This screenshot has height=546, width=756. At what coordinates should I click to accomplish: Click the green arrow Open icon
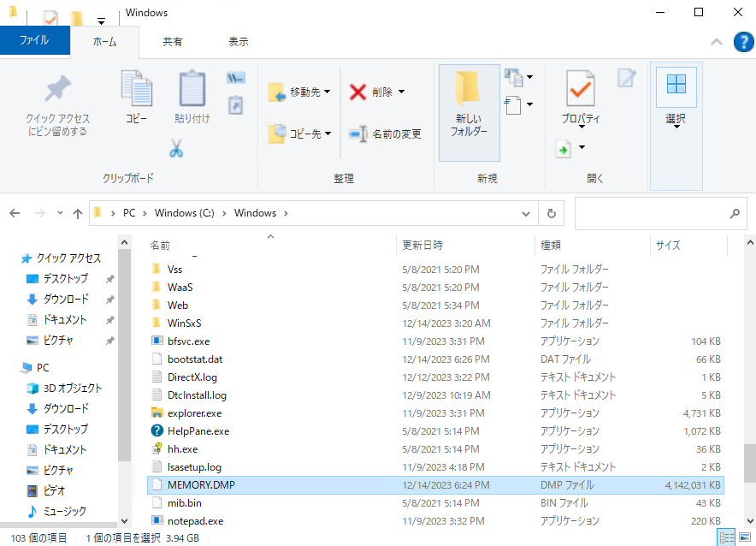(563, 149)
